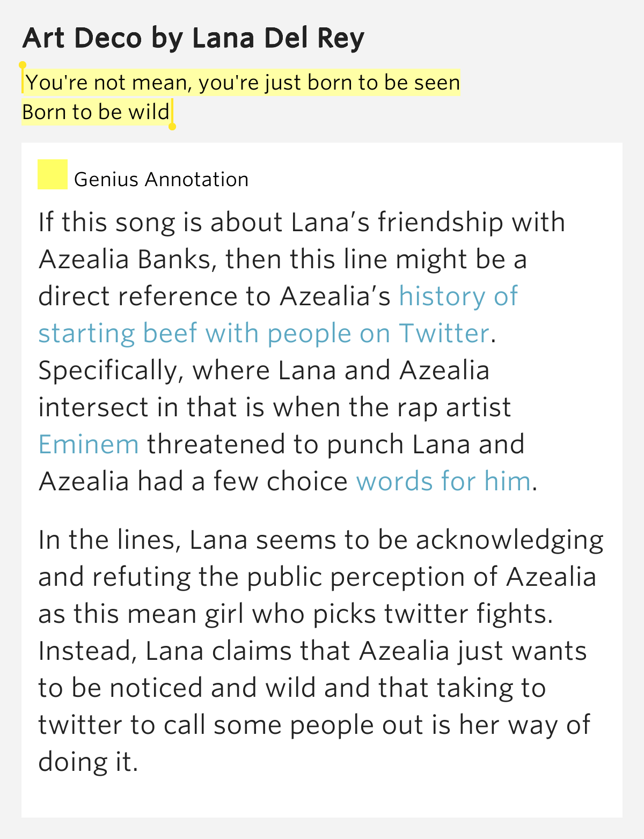The image size is (644, 839).
Task: Click the word 'Twitter' in the link
Action: coord(444,333)
